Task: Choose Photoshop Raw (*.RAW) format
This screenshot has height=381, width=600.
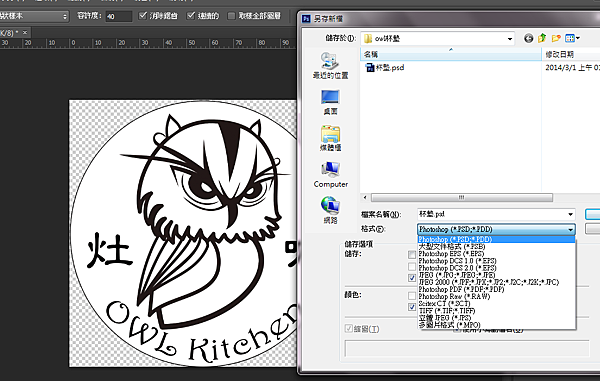Action: pyautogui.click(x=496, y=296)
